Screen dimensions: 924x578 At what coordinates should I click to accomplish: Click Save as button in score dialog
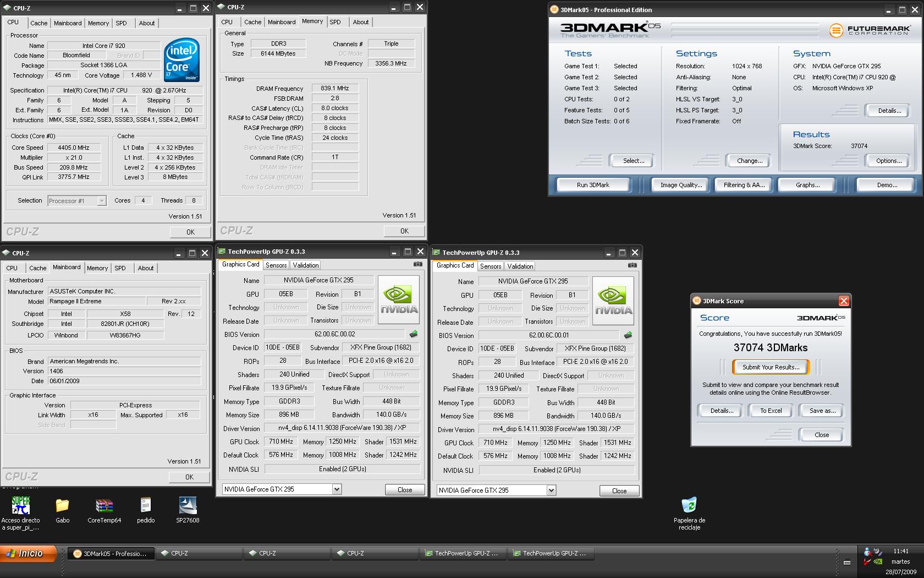coord(822,411)
